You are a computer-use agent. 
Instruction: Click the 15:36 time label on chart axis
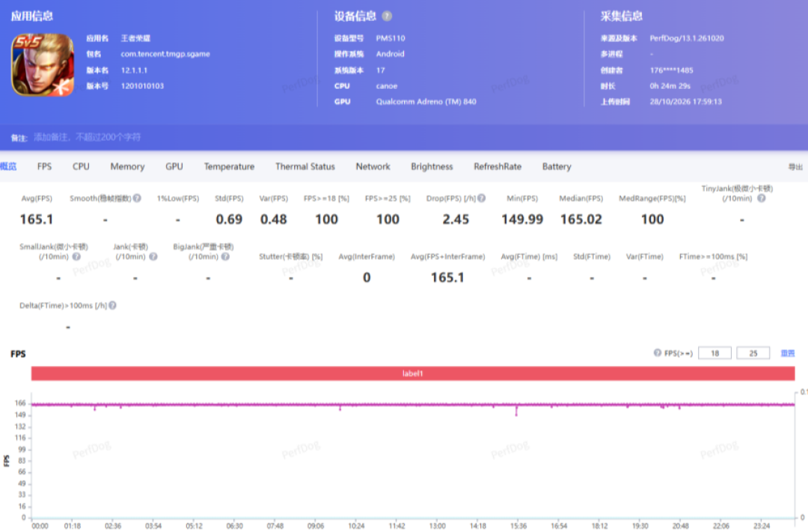[x=518, y=526]
